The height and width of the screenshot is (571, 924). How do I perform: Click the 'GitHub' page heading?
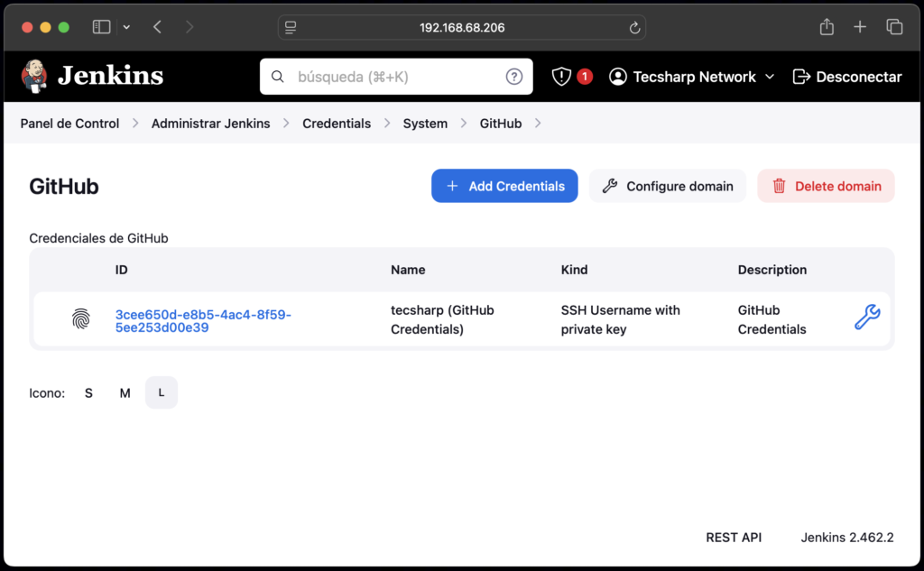point(64,186)
